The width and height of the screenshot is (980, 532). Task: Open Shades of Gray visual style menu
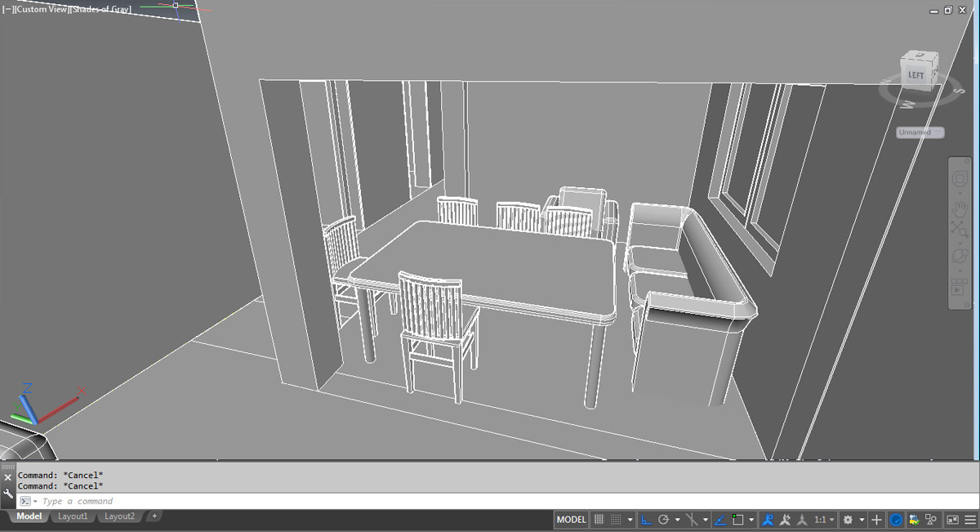[102, 9]
